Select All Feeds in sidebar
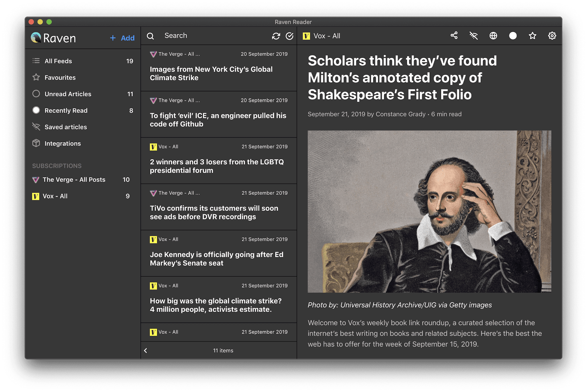 pos(58,61)
